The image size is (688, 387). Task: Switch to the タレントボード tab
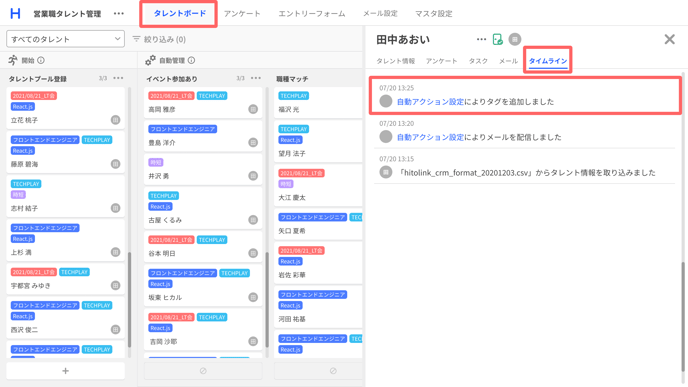coord(179,14)
